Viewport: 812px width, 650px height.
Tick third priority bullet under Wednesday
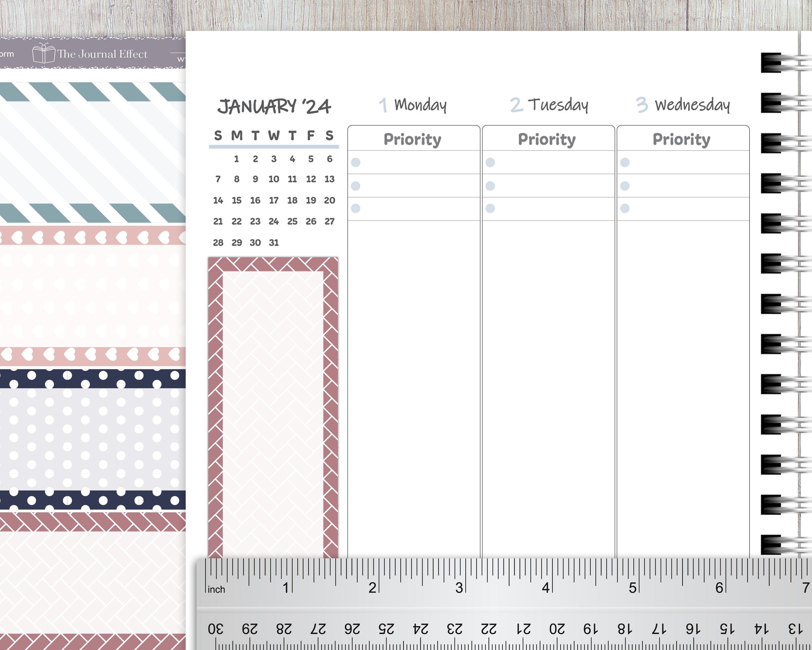pos(624,208)
